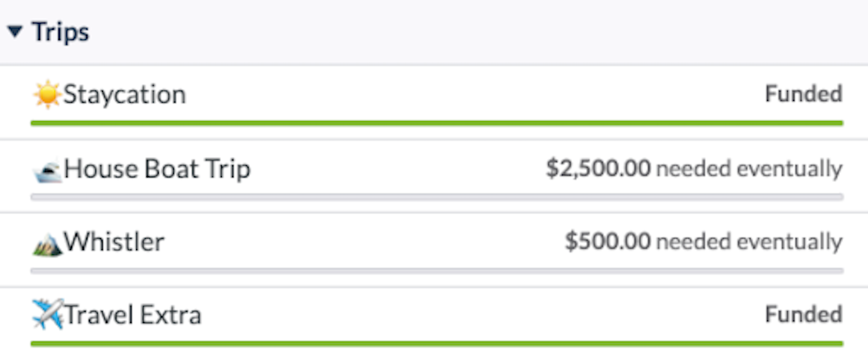Click the sun icon beside Staycation
The height and width of the screenshot is (356, 868).
coord(47,94)
